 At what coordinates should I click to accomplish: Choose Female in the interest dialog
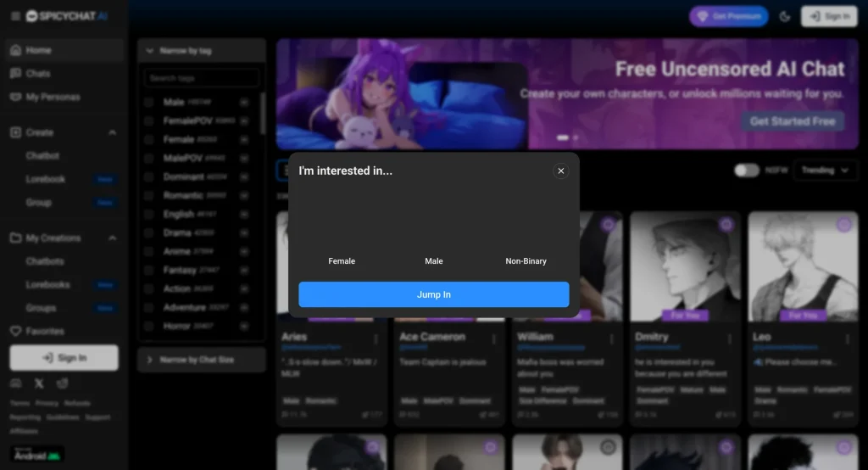(342, 261)
